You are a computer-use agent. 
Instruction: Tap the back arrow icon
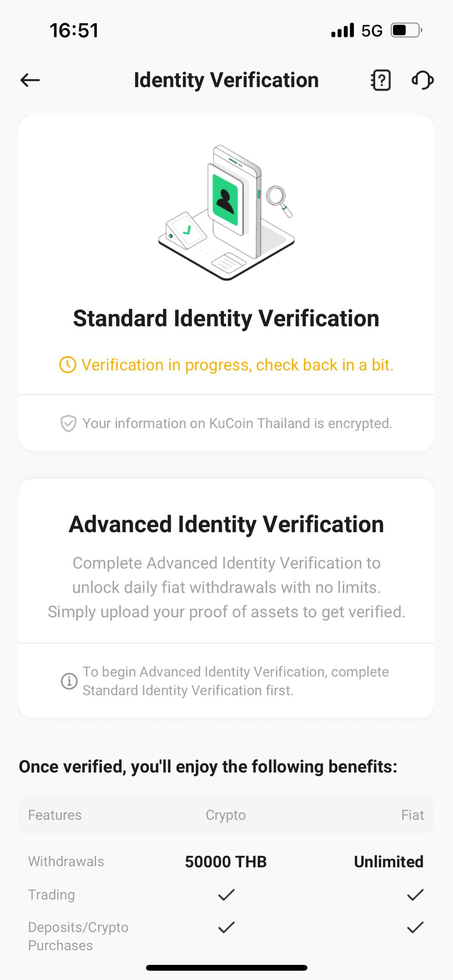[30, 80]
